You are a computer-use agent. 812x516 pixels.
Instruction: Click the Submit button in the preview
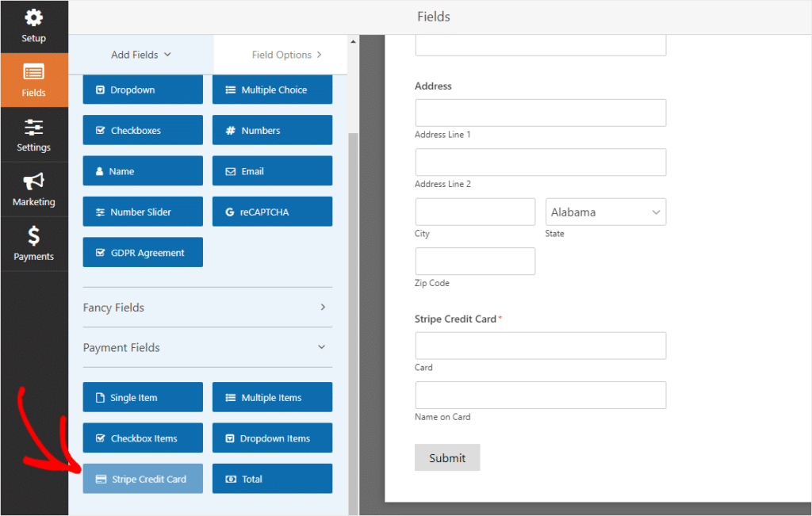click(x=446, y=457)
